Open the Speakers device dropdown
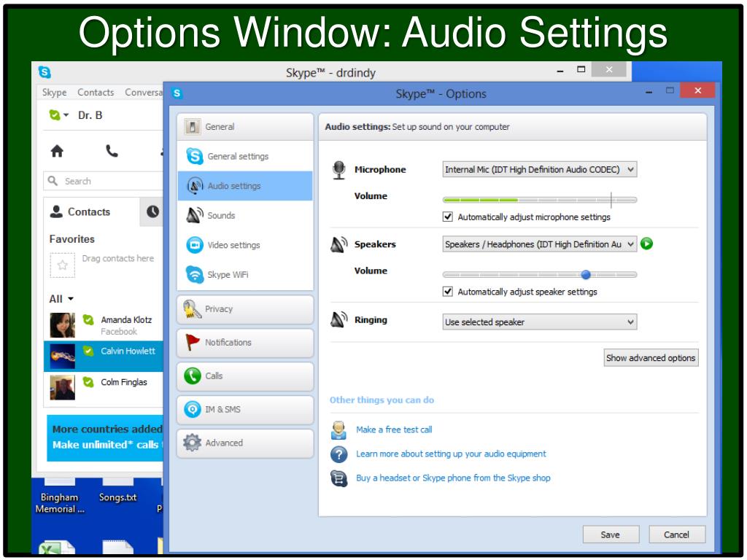This screenshot has width=747, height=560. (x=539, y=244)
